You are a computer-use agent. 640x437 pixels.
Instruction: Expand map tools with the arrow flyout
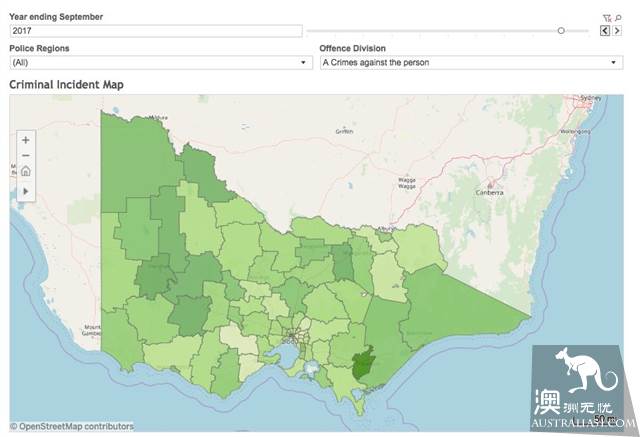coord(26,191)
